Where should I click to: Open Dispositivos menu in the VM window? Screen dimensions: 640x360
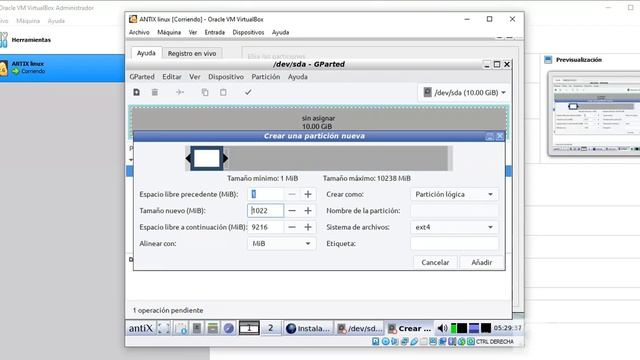[248, 32]
